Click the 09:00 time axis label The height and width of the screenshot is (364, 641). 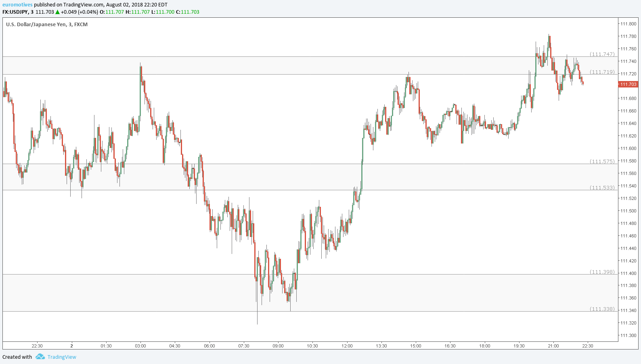278,346
